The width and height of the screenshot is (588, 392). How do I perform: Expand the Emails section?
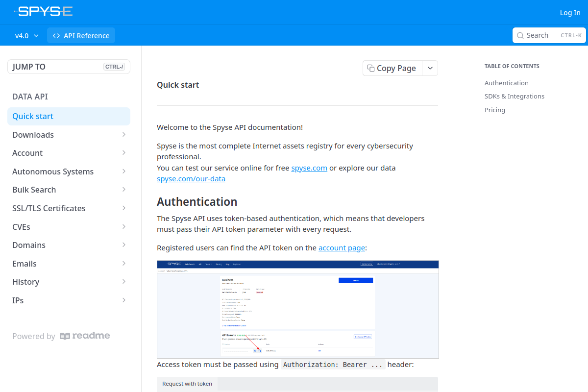124,264
